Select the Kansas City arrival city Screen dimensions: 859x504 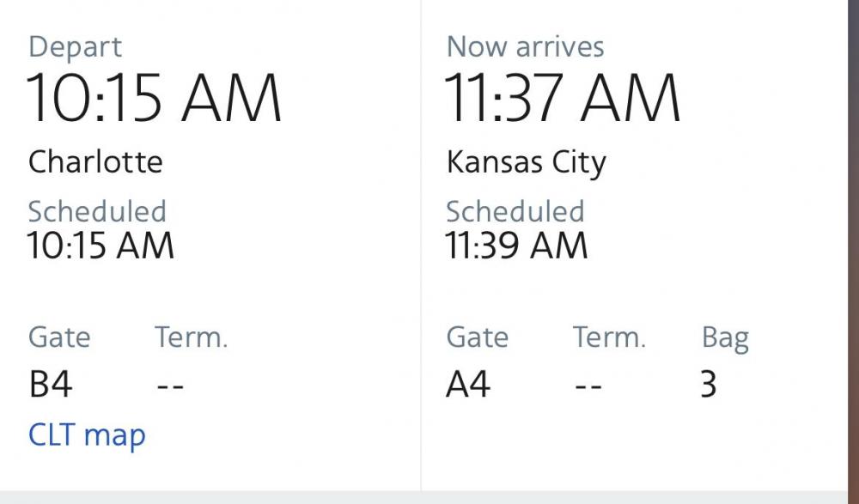click(526, 161)
